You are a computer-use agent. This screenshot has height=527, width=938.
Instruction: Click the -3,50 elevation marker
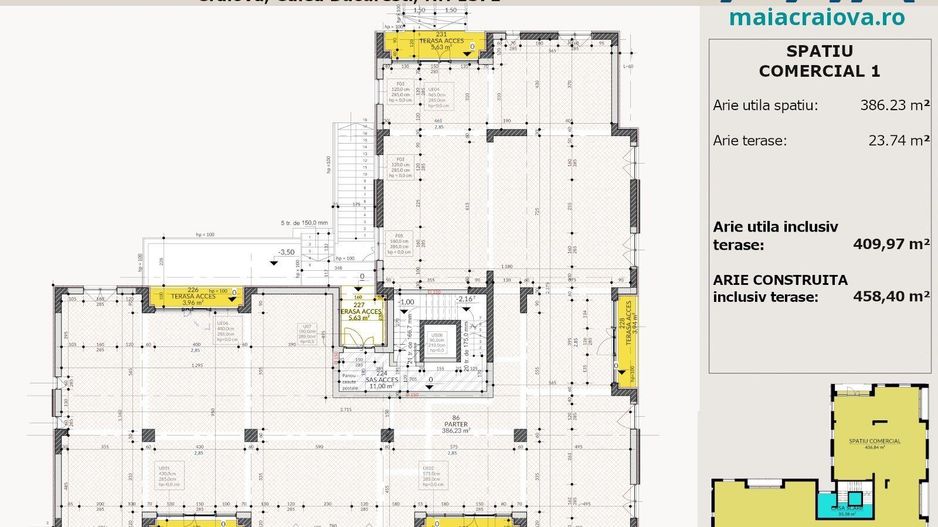(x=288, y=252)
